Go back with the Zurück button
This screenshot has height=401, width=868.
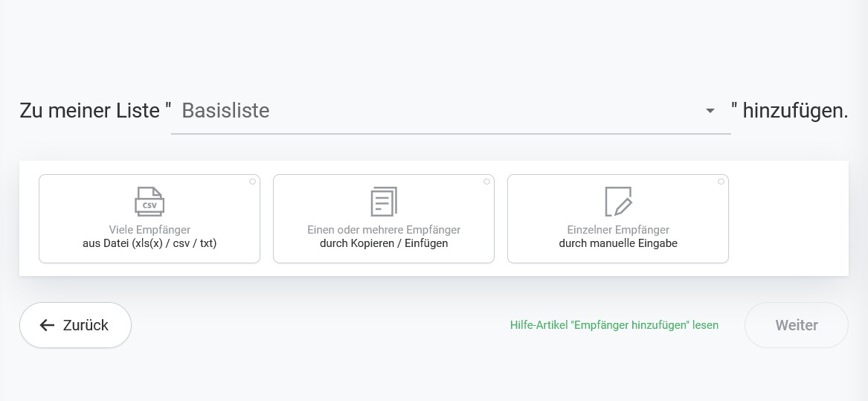click(75, 325)
